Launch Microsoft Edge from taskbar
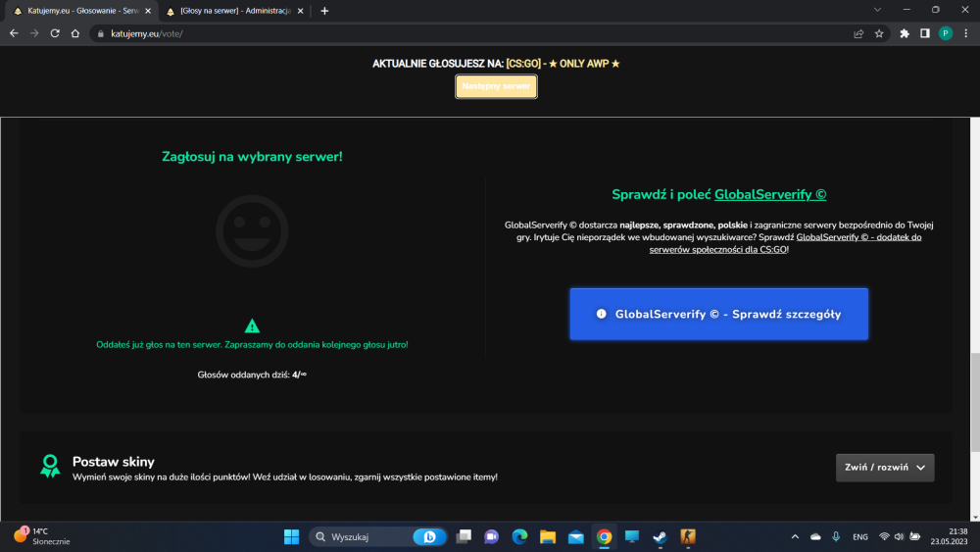Image resolution: width=980 pixels, height=552 pixels. pos(519,536)
